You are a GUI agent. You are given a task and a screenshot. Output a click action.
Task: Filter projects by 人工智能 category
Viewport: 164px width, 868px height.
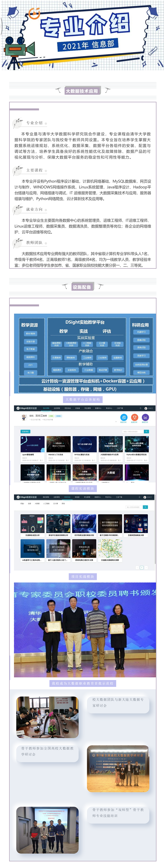pyautogui.click(x=46, y=503)
